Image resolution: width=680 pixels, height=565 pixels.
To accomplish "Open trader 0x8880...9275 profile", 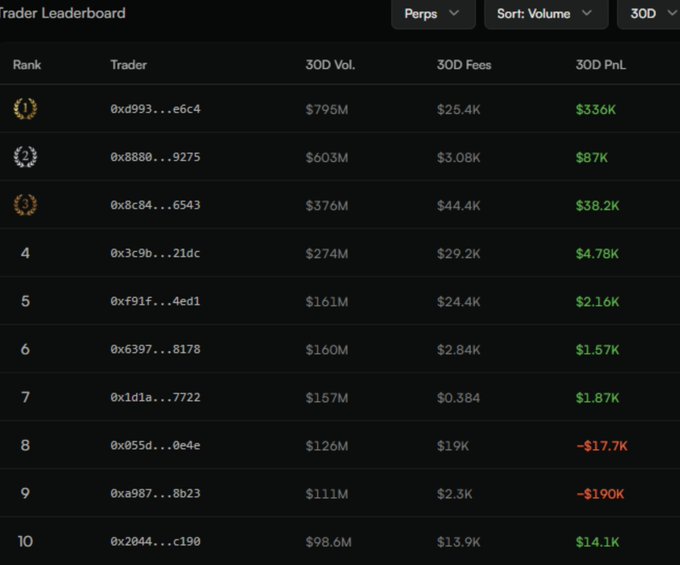I will coord(155,157).
